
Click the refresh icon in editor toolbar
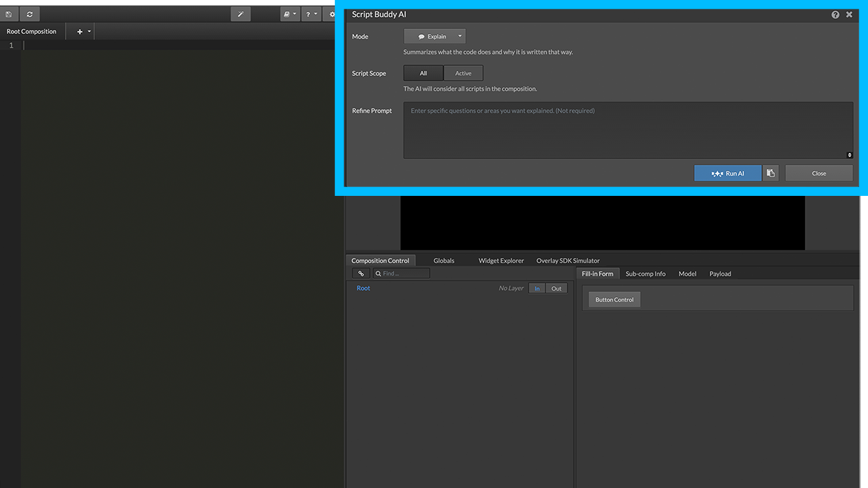[30, 14]
